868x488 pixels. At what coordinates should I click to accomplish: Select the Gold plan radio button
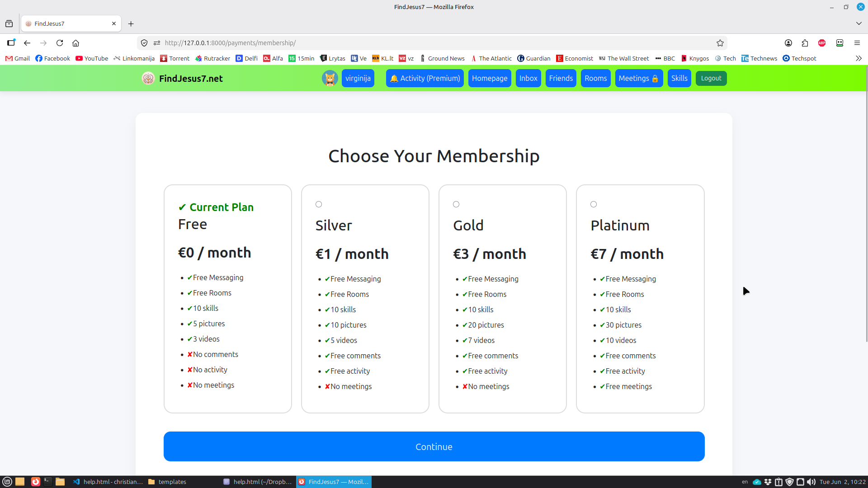(x=456, y=204)
